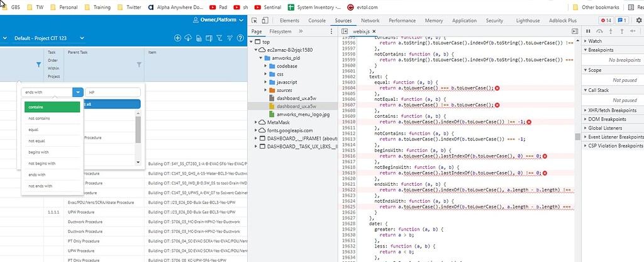Collapse the Breakpoints section

tap(586, 50)
